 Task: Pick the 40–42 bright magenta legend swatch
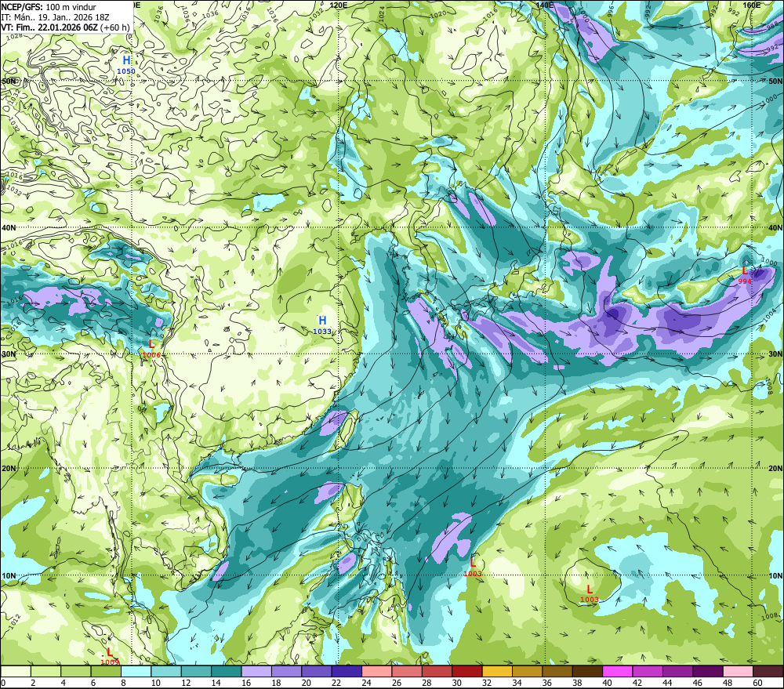click(618, 672)
